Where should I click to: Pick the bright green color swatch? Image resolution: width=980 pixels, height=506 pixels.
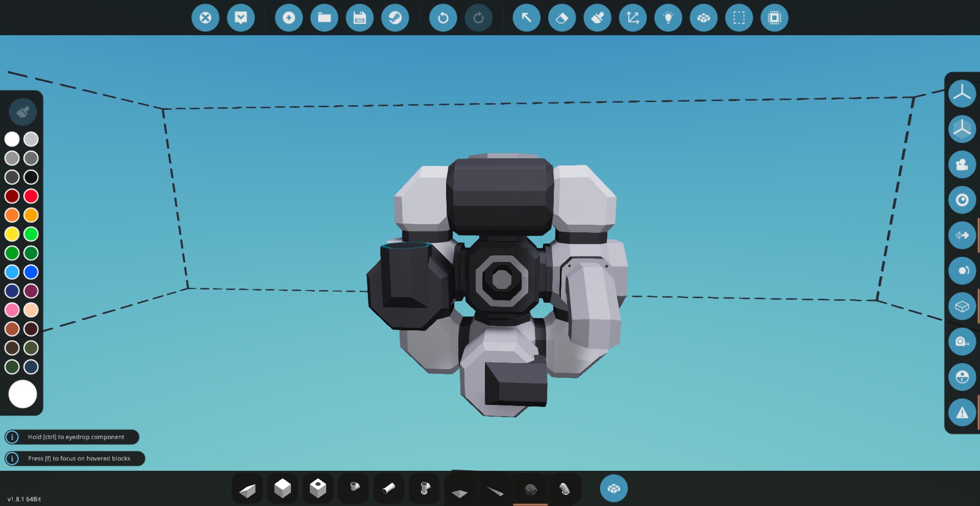[x=31, y=234]
